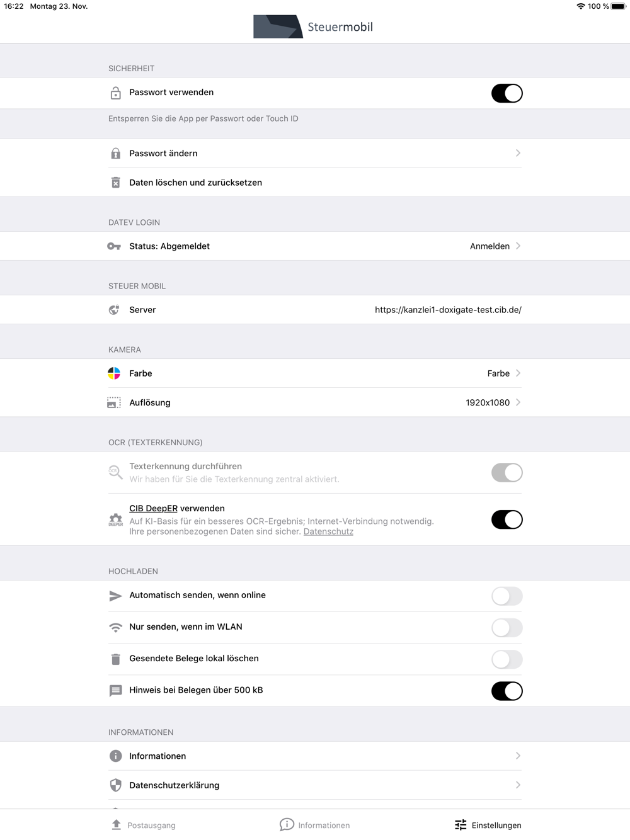
Task: Open the Datenschutz link under CIB DeepER
Action: tap(328, 531)
